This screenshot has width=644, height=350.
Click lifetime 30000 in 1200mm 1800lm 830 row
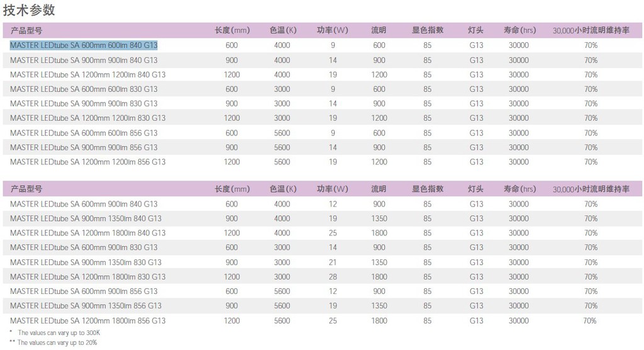(519, 277)
